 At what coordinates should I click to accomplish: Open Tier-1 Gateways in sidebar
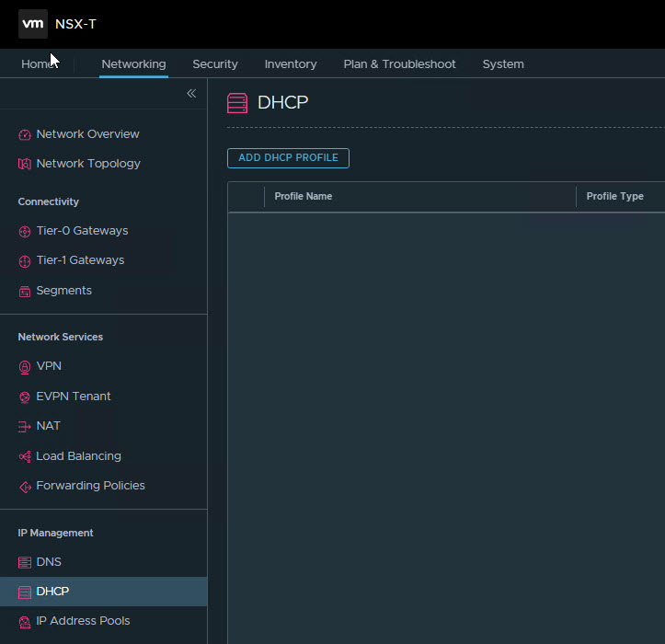(80, 260)
